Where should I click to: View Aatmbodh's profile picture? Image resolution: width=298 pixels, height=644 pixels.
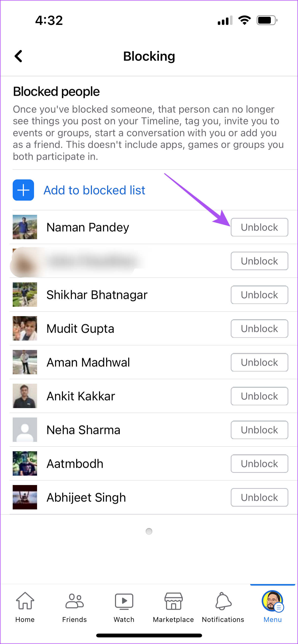coord(25,463)
